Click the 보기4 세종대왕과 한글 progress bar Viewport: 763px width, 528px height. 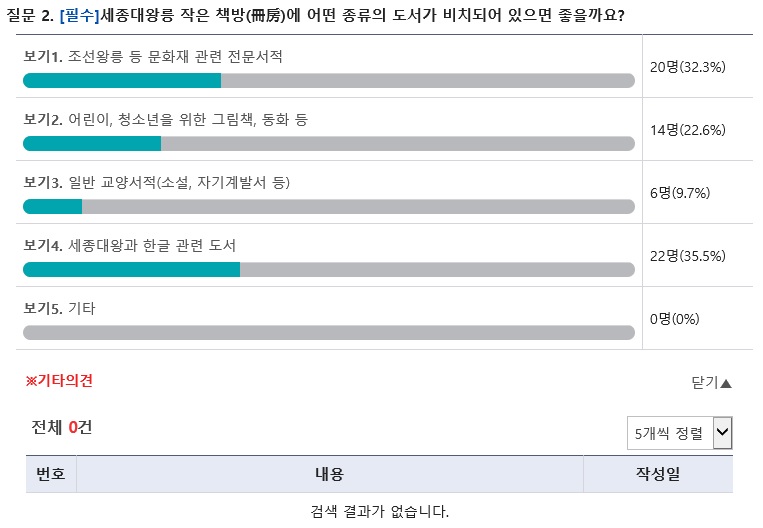[x=328, y=270]
